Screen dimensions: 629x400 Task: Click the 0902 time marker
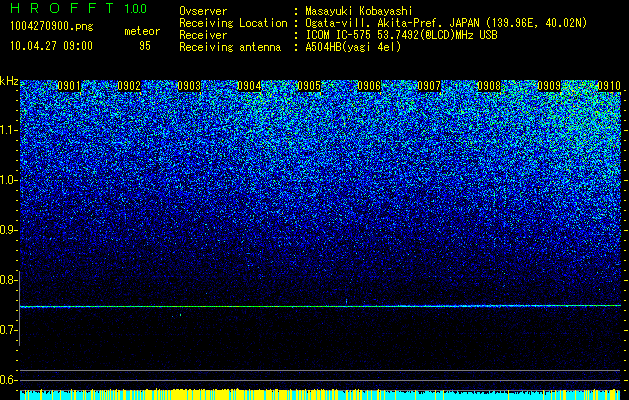[129, 86]
